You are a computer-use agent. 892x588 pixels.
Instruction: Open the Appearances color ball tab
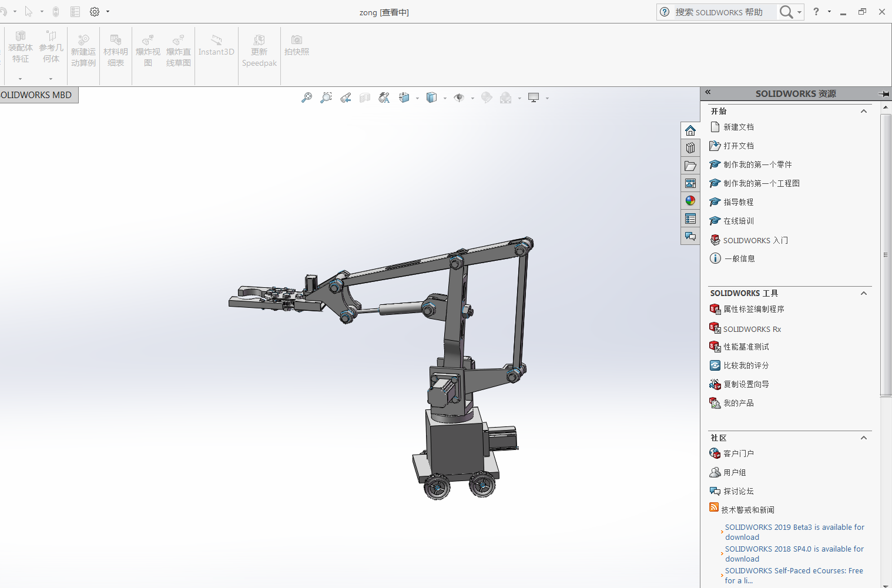[690, 201]
